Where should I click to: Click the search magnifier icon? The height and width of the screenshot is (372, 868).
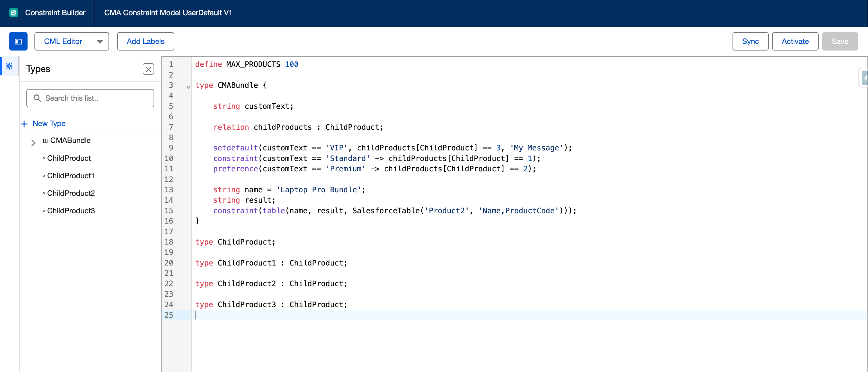[x=37, y=98]
